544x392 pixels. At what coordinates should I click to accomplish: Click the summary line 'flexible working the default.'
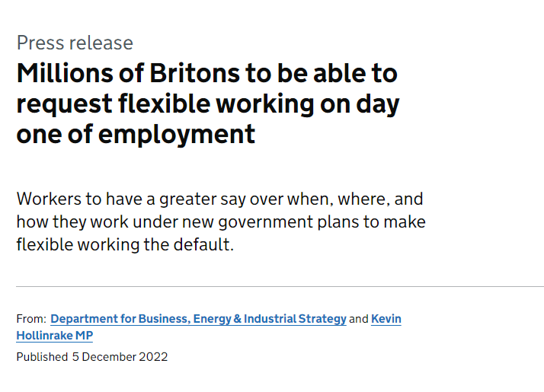tap(125, 244)
